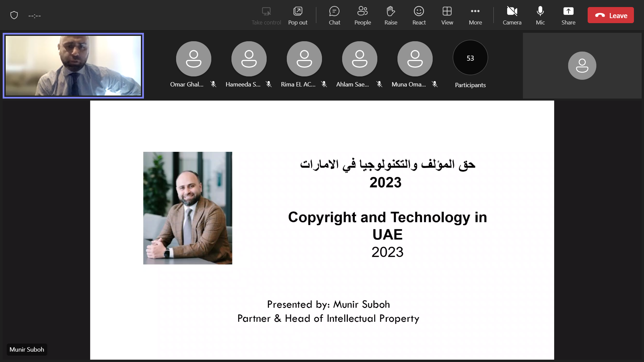The height and width of the screenshot is (362, 644).
Task: Click Omar Ghal's muted mic indicator
Action: (x=213, y=84)
